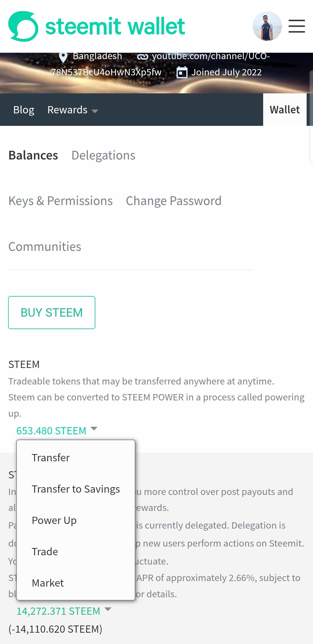The width and height of the screenshot is (313, 644).
Task: Choose Power Up in the menu
Action: click(x=54, y=520)
